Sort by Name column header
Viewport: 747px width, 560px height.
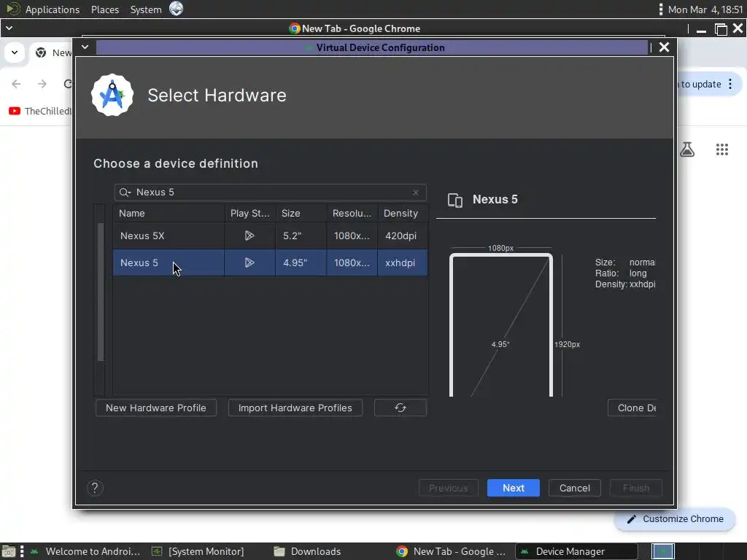click(x=169, y=214)
